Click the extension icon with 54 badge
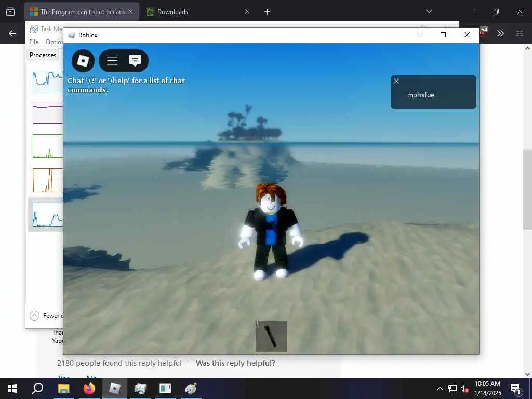532x399 pixels. (x=483, y=33)
